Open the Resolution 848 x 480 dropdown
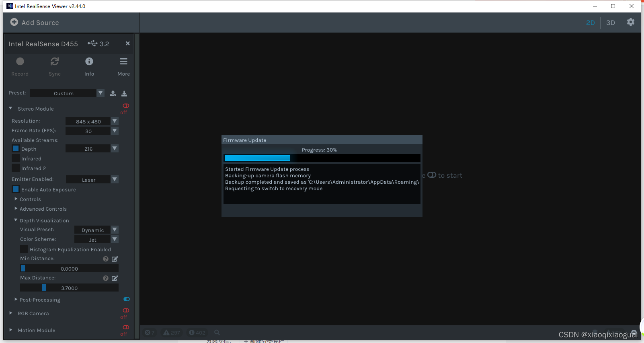This screenshot has width=644, height=343. tap(92, 121)
